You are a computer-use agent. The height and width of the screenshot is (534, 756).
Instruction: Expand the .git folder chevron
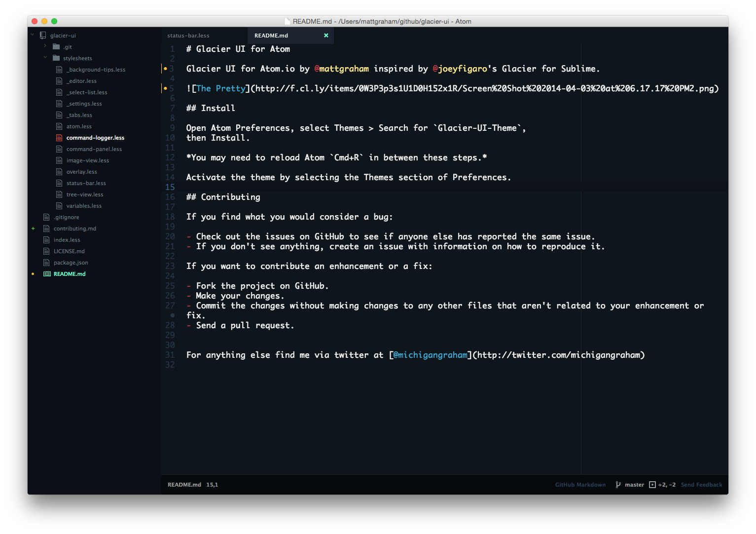[x=45, y=46]
